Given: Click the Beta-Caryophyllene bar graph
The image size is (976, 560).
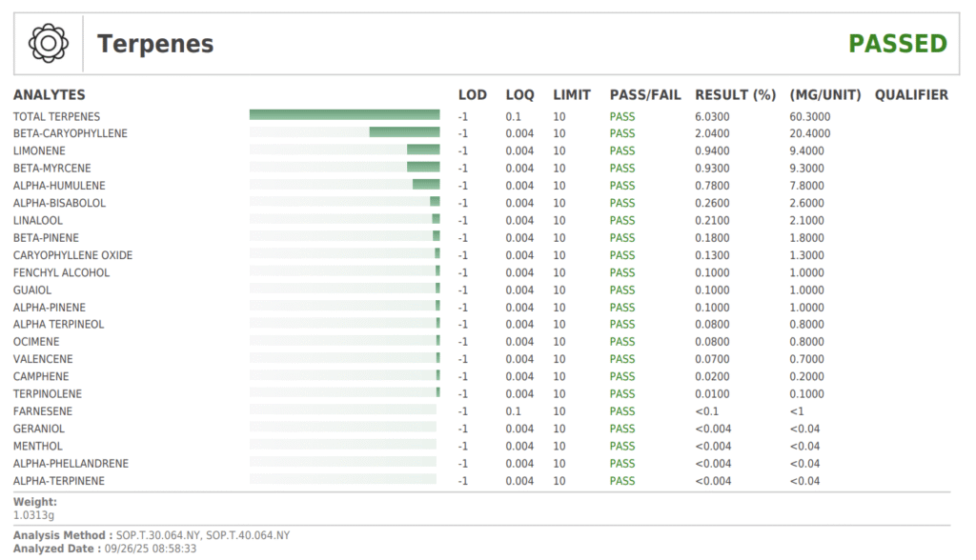Looking at the screenshot, I should (x=404, y=133).
